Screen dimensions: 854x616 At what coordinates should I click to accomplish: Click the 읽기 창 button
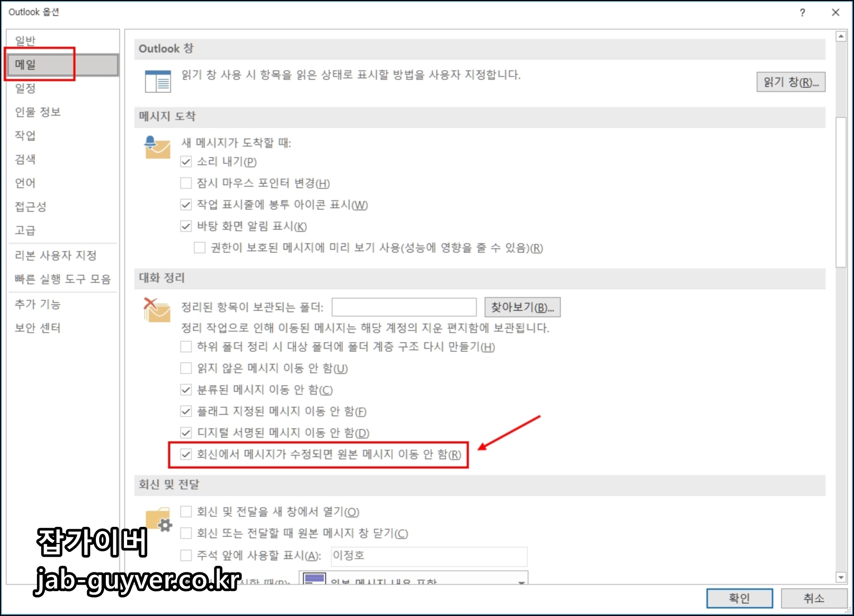[791, 82]
